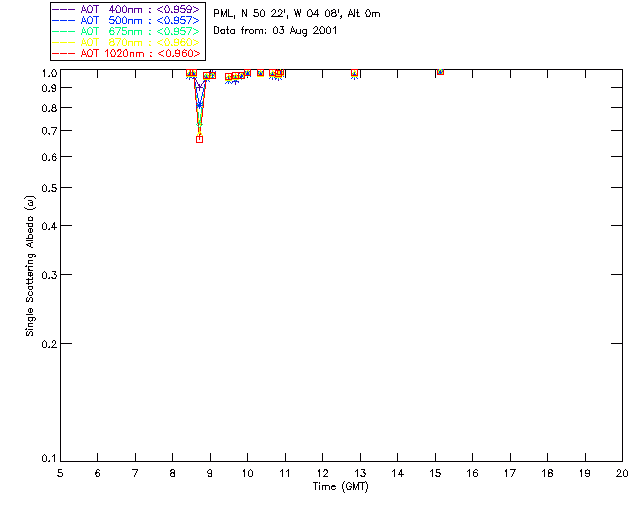Click the x-axis tick label 9
Screen dimensions: 640x512
210,473
